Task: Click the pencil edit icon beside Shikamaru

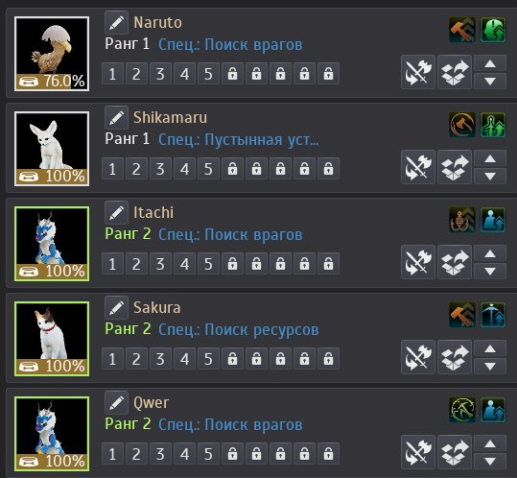Action: click(x=116, y=118)
